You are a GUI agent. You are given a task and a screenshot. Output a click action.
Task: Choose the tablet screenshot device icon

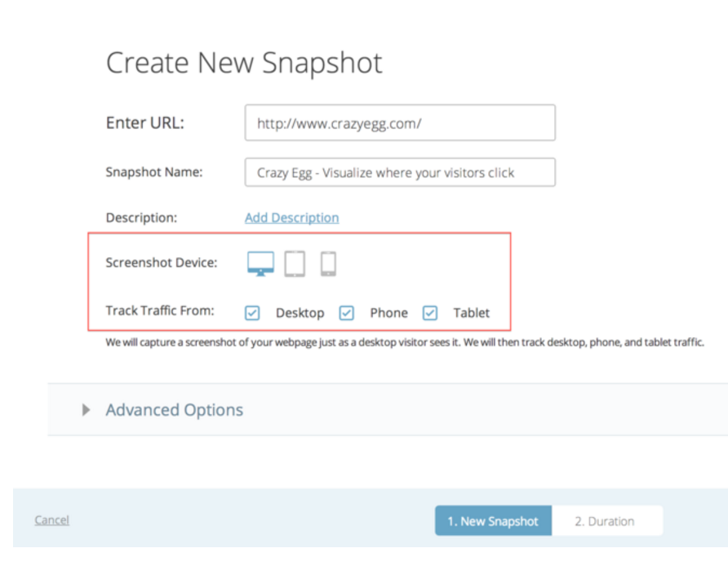click(x=295, y=263)
